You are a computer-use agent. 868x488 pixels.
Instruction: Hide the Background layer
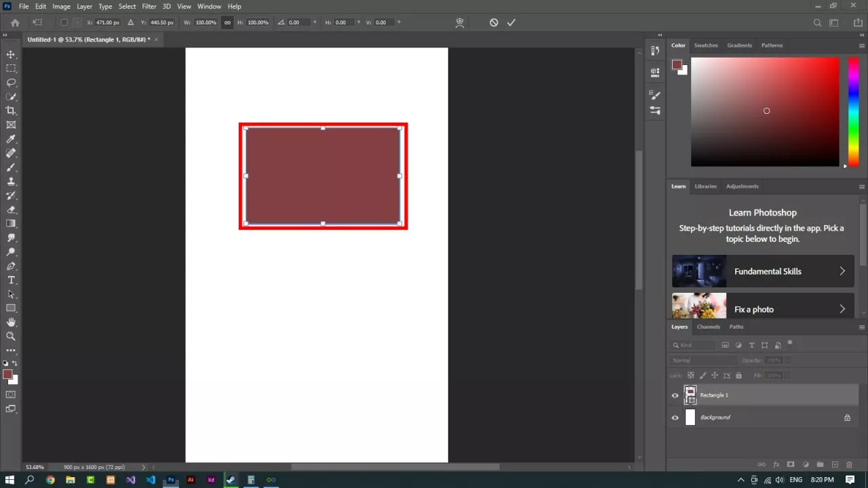(675, 418)
